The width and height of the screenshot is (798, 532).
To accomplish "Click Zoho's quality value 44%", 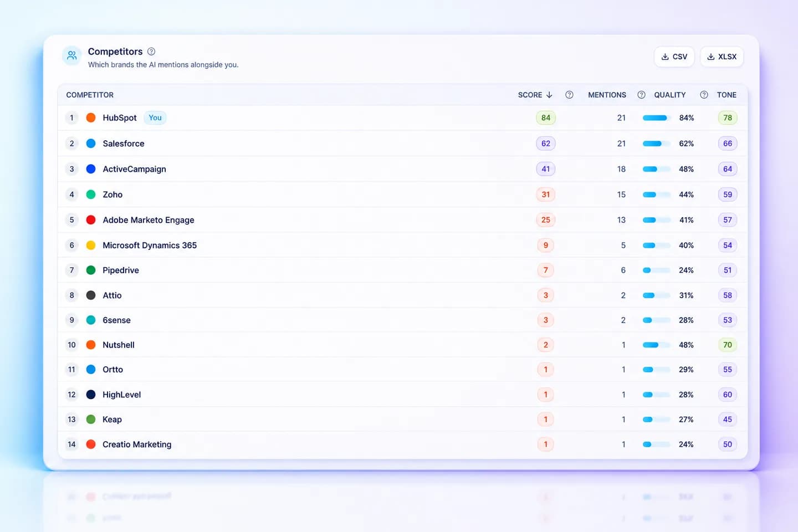I will [x=686, y=195].
